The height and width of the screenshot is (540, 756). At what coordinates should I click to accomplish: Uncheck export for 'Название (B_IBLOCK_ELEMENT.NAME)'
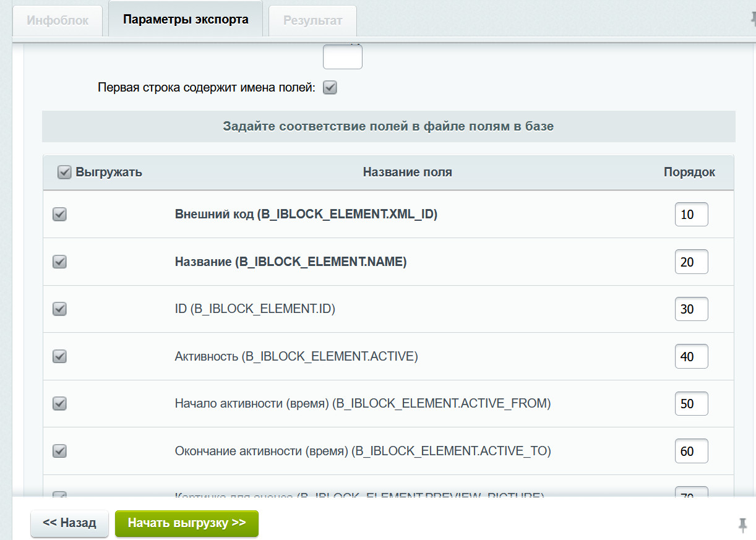(x=59, y=262)
